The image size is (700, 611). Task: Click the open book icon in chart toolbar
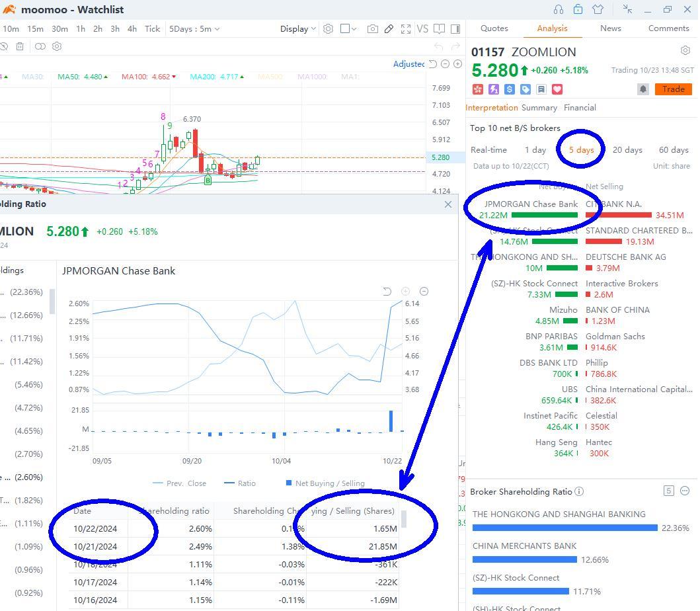pyautogui.click(x=440, y=29)
